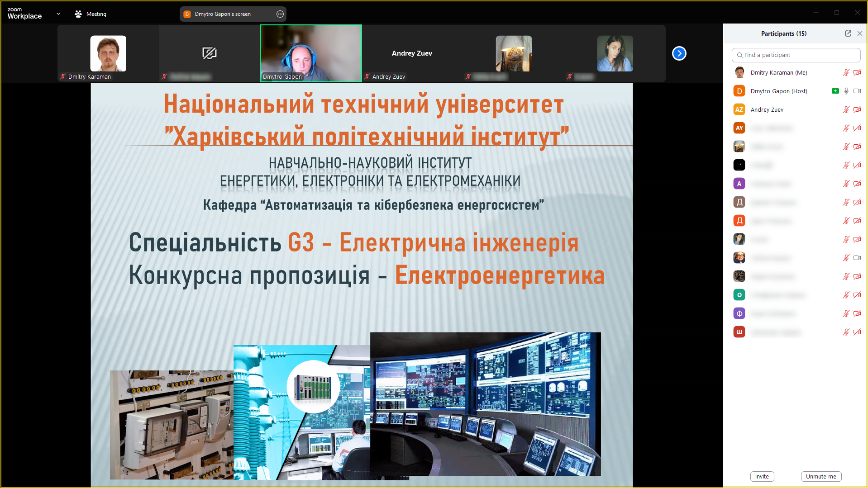Click the green screen-sharing icon in Dmytro Gapon's row
The width and height of the screenshot is (868, 488).
pyautogui.click(x=835, y=91)
